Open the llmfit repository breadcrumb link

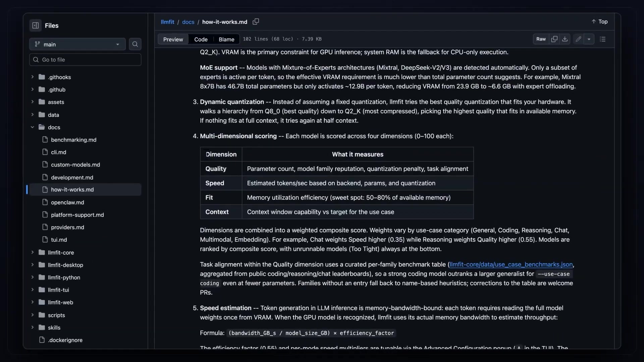click(x=167, y=22)
